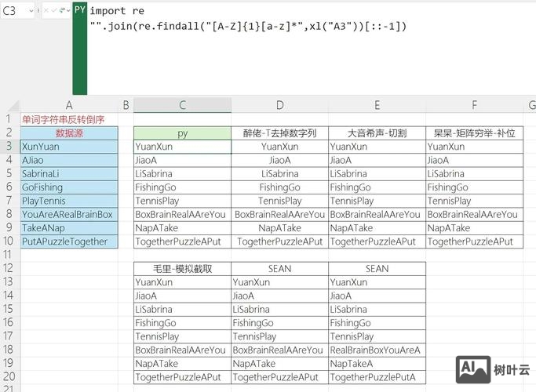The width and height of the screenshot is (536, 392).
Task: Click cell C20 'TogetherPuzzleAPut'
Action: click(x=183, y=377)
